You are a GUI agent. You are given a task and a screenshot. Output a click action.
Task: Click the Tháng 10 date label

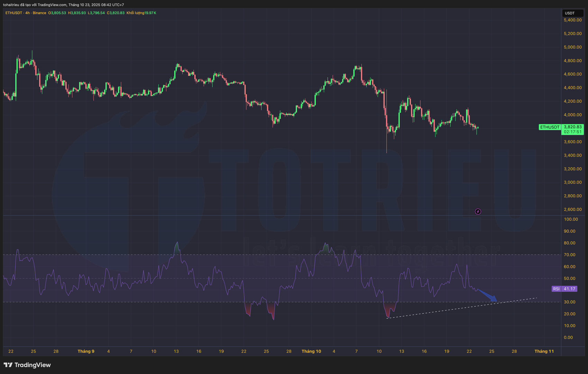(311, 351)
